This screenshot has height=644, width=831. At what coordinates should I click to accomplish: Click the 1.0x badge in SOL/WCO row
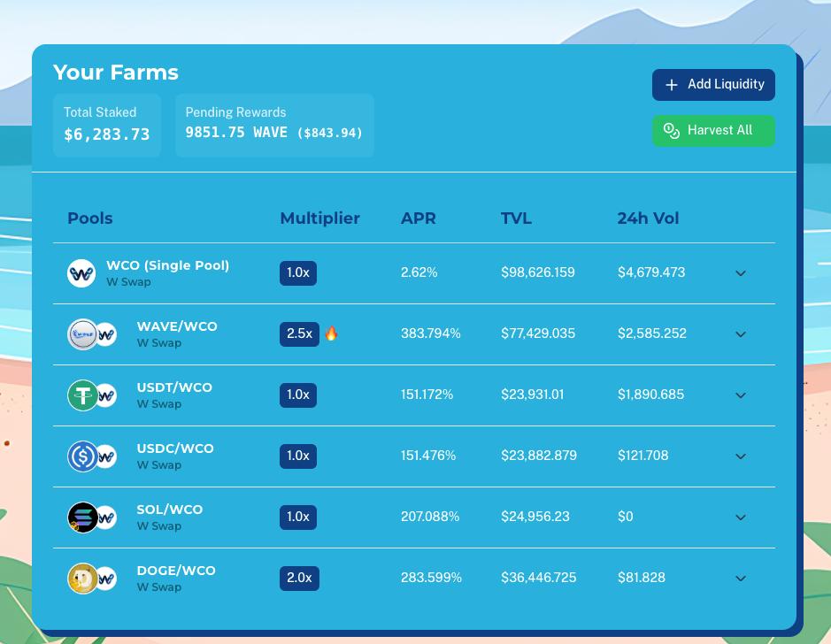click(298, 517)
